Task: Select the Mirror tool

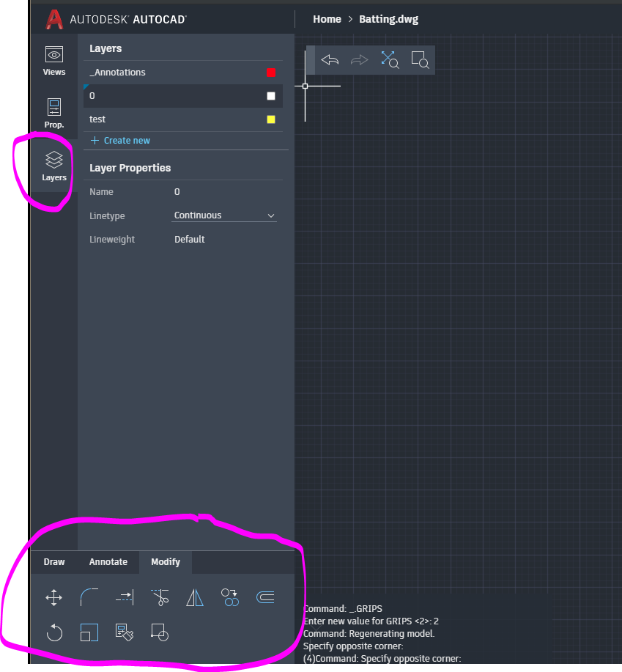Action: 194,597
